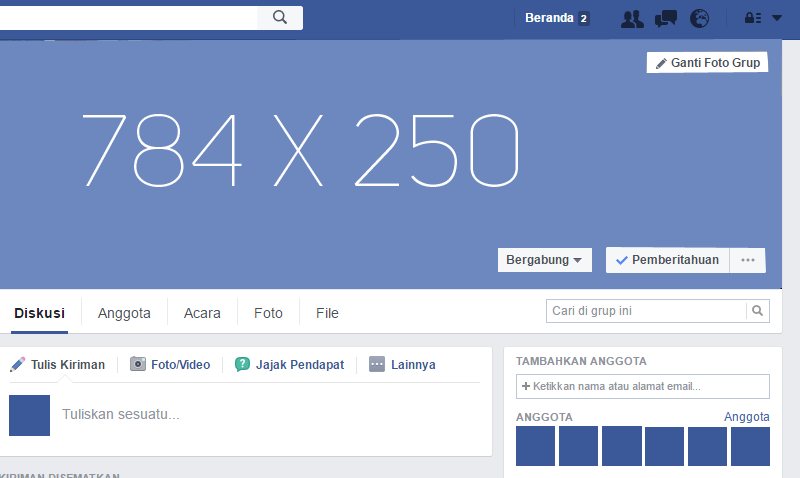This screenshot has height=478, width=800.
Task: Click Ganti Foto Grup button
Action: [707, 62]
